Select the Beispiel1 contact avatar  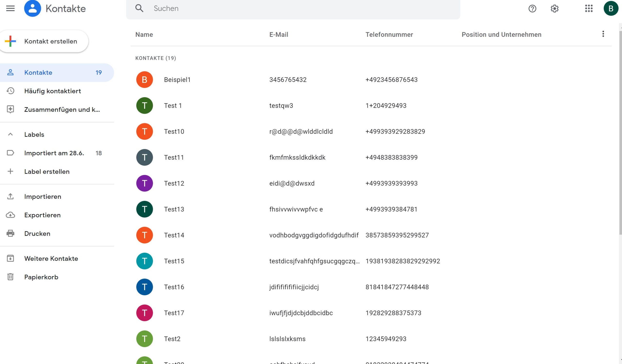point(144,80)
